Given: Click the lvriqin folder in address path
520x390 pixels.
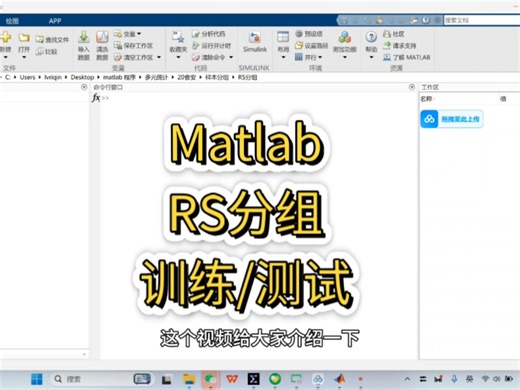Looking at the screenshot, I should click(x=53, y=77).
